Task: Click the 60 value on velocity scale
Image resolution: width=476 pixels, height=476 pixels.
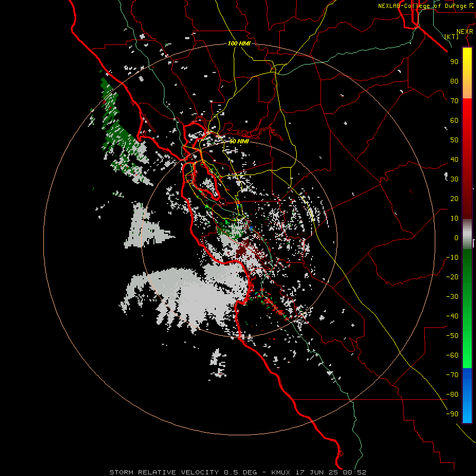Action: (x=454, y=121)
